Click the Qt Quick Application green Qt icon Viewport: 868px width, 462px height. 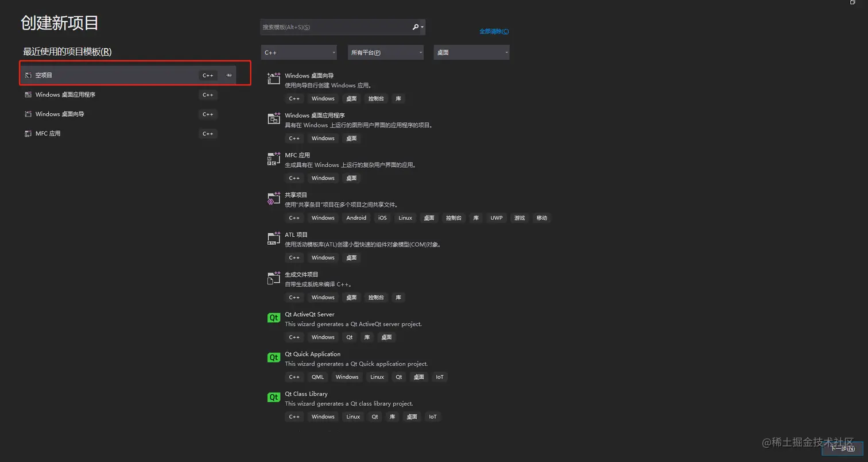click(274, 357)
